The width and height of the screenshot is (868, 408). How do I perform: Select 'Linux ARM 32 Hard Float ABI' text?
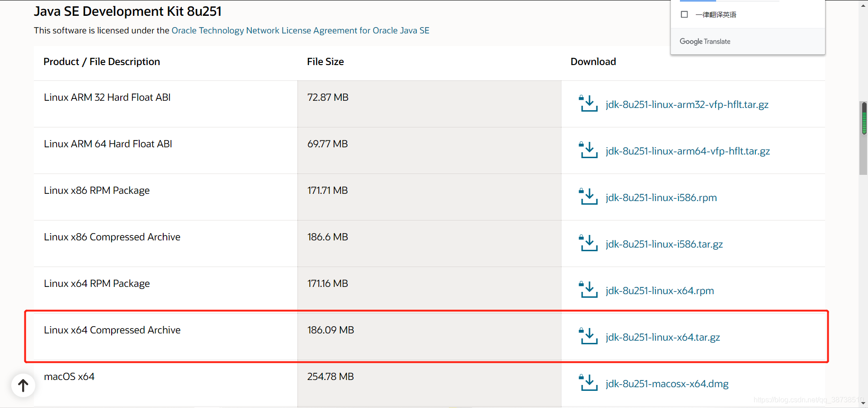[x=107, y=98]
